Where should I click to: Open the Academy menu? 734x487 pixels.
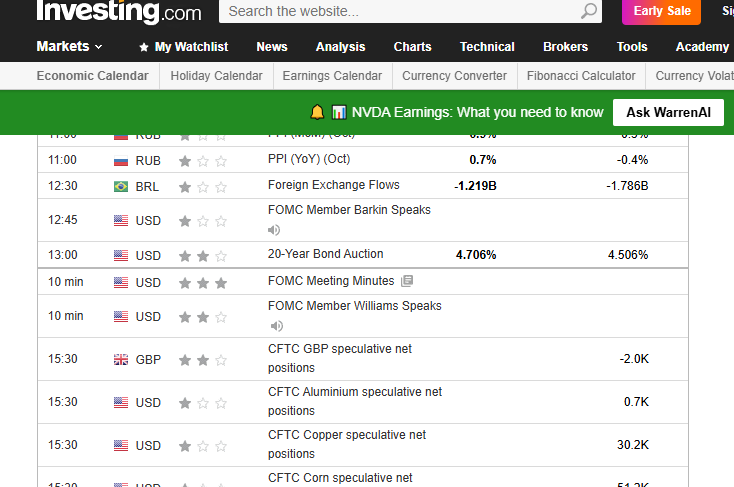coord(702,47)
